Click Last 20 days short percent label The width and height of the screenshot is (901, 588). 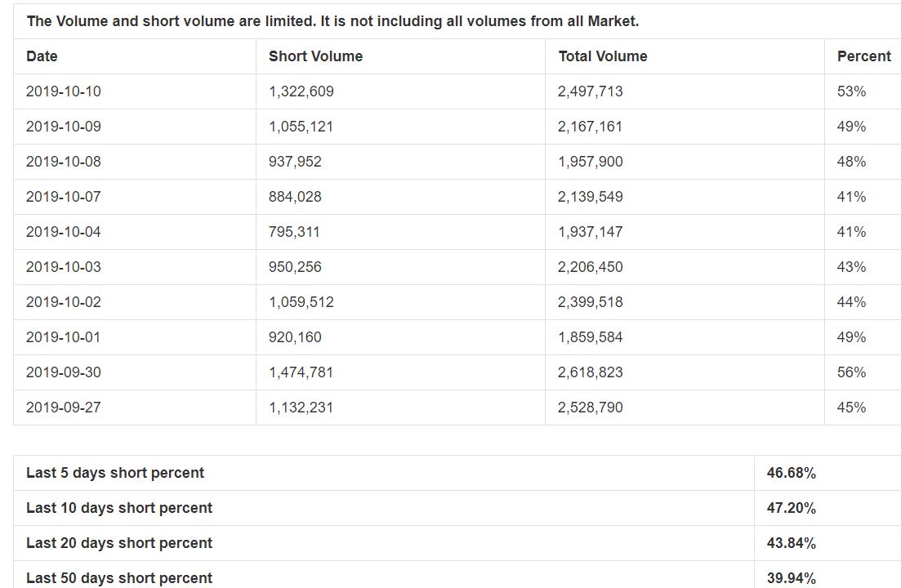[x=119, y=543]
